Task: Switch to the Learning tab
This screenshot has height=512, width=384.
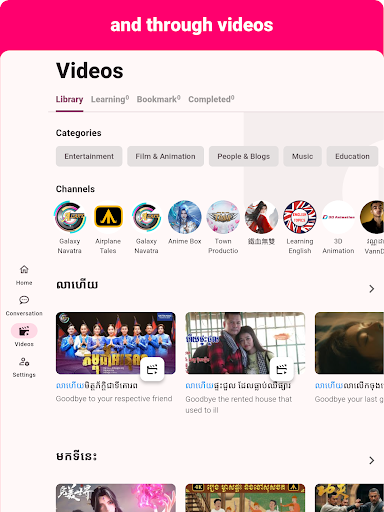Action: [110, 99]
